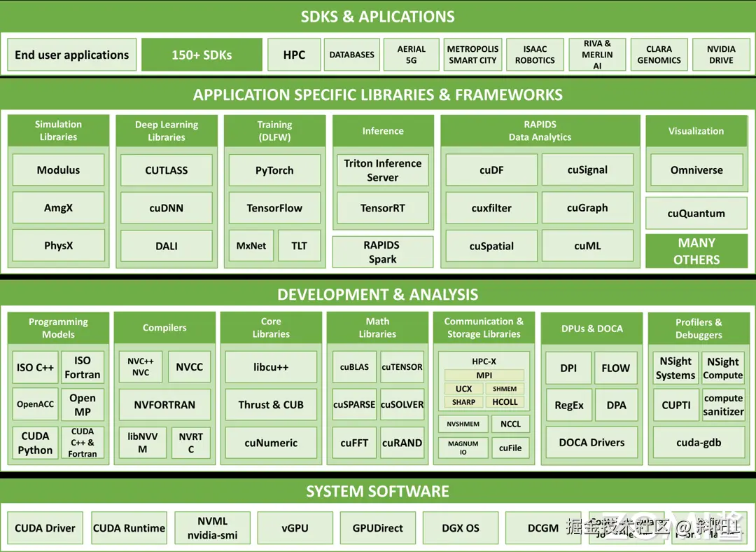The image size is (756, 552).
Task: Select the Omniverse box
Action: pos(696,170)
